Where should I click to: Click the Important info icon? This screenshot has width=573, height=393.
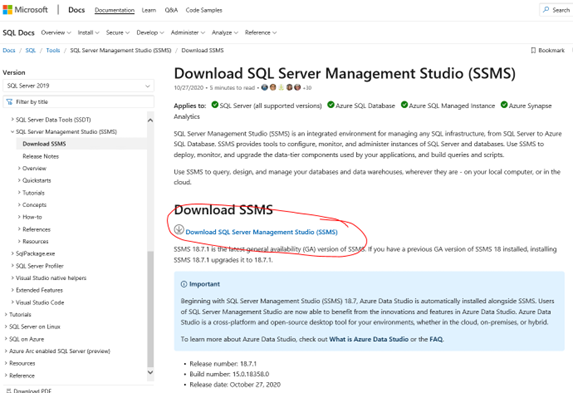click(184, 284)
